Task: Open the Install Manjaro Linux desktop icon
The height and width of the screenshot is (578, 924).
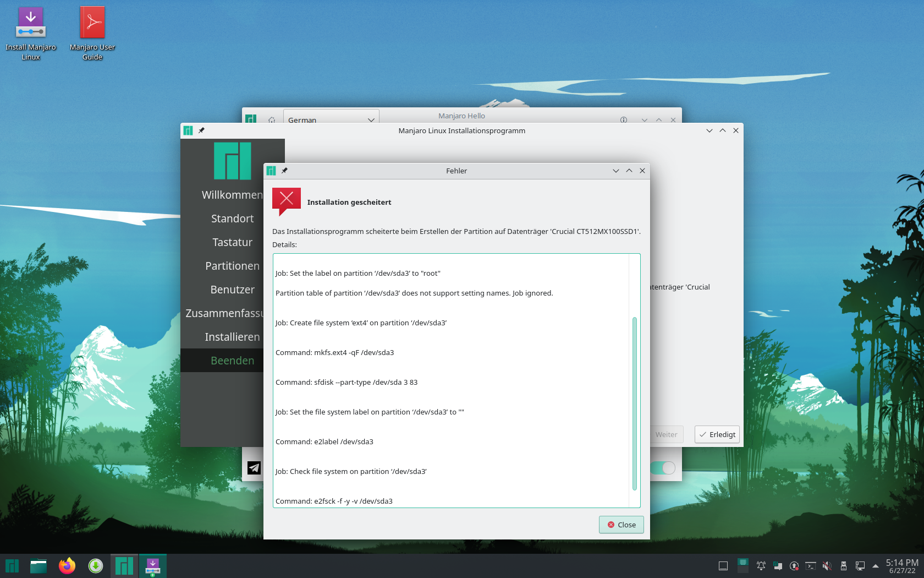Action: pyautogui.click(x=31, y=33)
